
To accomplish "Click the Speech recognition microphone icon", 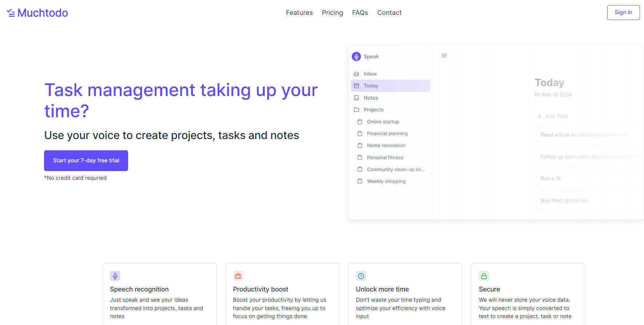I will pyautogui.click(x=115, y=276).
